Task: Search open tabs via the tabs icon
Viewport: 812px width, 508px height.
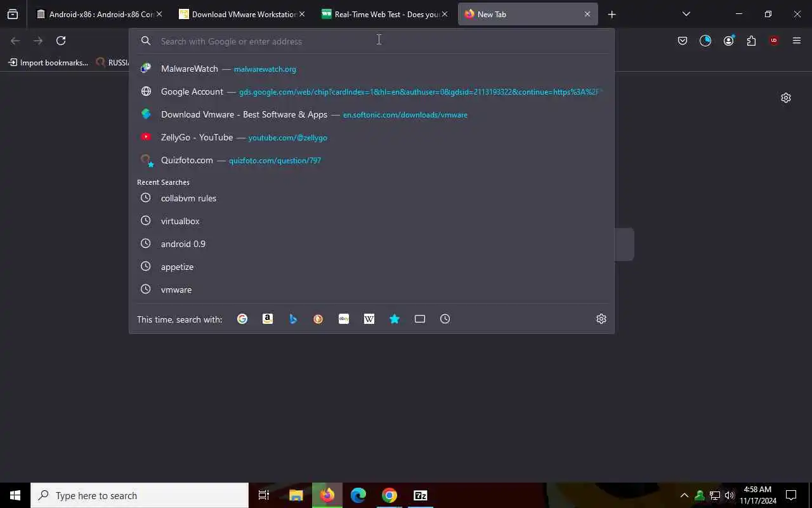Action: click(x=420, y=319)
